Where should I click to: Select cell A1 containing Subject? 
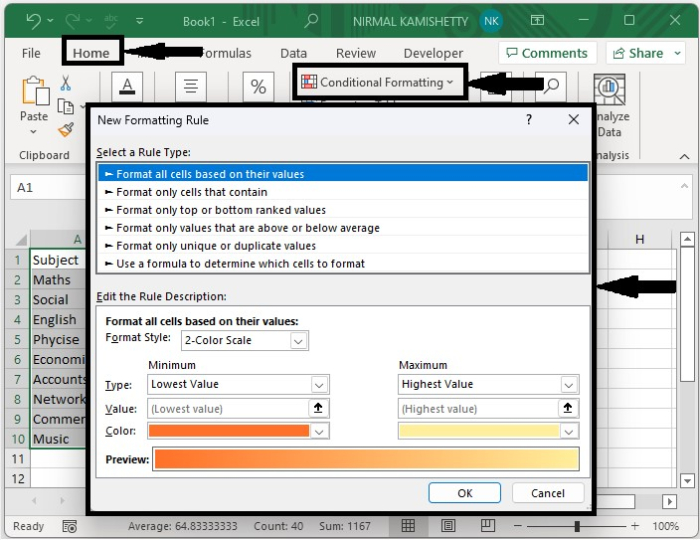pyautogui.click(x=58, y=260)
